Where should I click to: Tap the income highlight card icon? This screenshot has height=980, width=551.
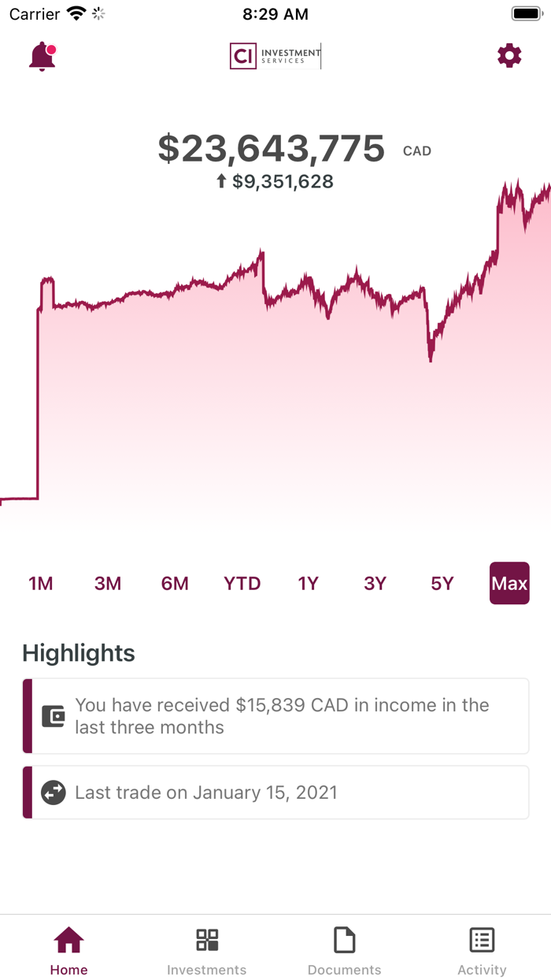pos(53,715)
